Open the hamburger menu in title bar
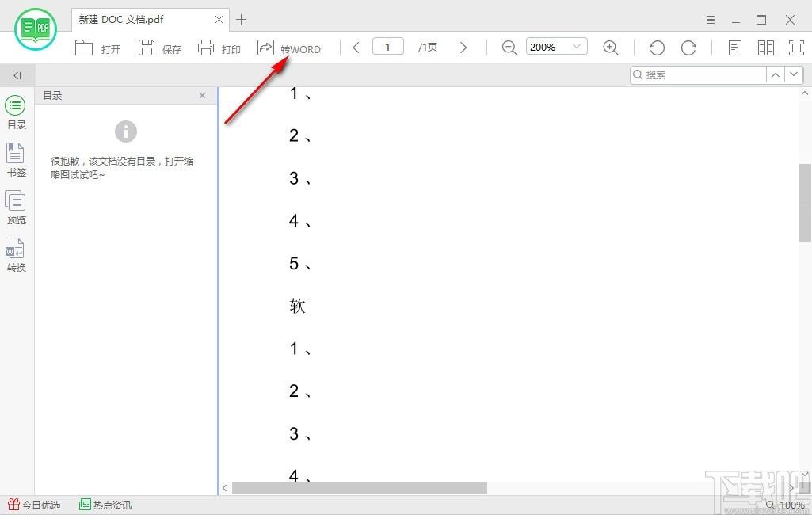Screen dimensions: 812x515 tap(711, 20)
